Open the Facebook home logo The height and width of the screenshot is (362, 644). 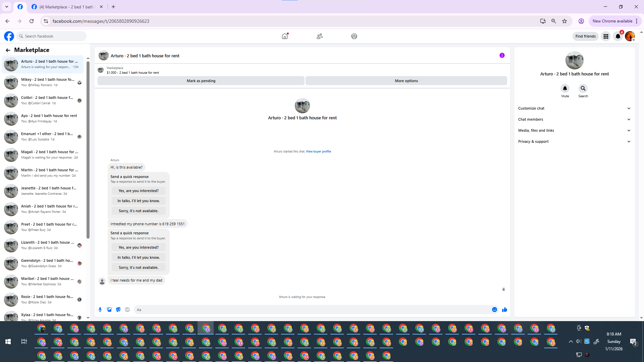click(9, 36)
